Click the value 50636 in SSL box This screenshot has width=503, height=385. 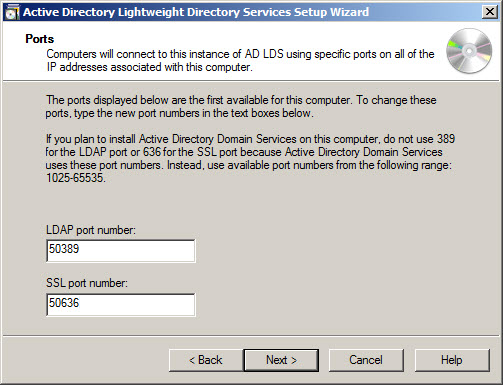[64, 303]
